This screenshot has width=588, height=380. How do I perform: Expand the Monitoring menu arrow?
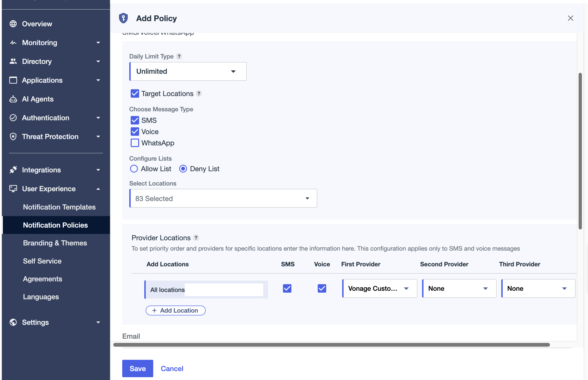point(98,43)
